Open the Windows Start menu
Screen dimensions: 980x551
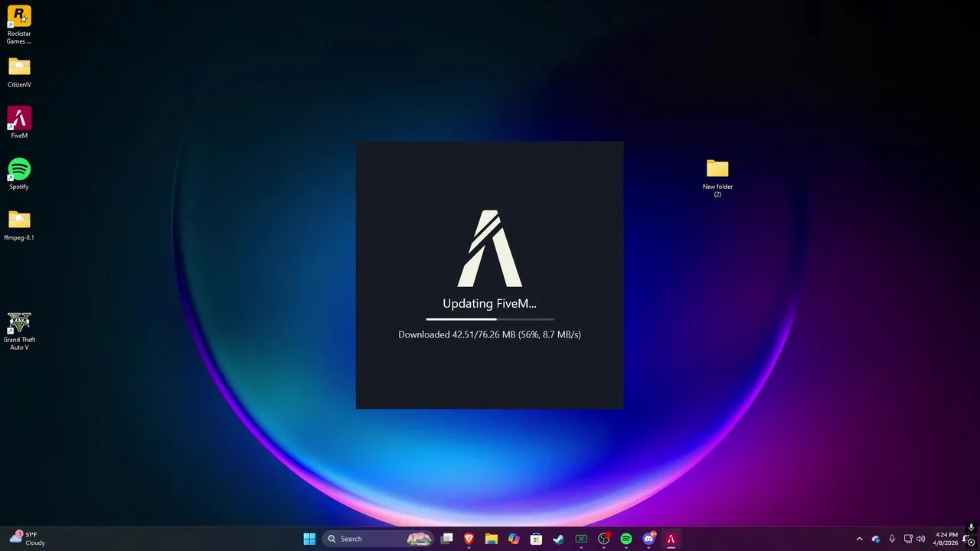pyautogui.click(x=309, y=539)
